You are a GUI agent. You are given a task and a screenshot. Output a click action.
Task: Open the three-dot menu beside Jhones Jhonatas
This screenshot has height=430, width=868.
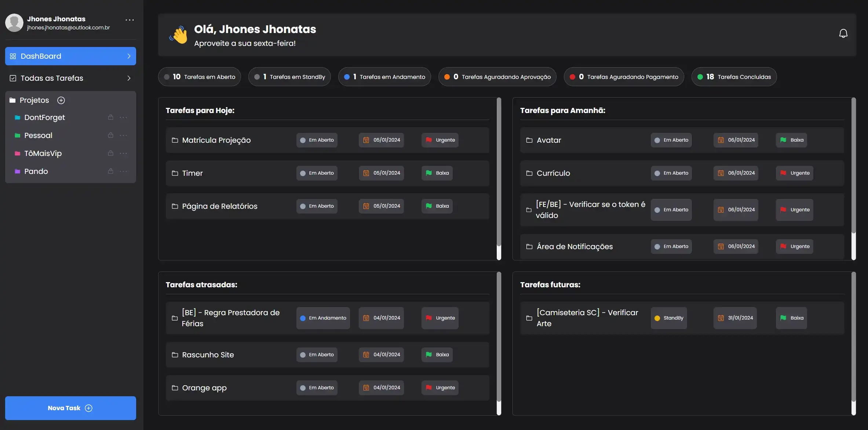(x=130, y=20)
